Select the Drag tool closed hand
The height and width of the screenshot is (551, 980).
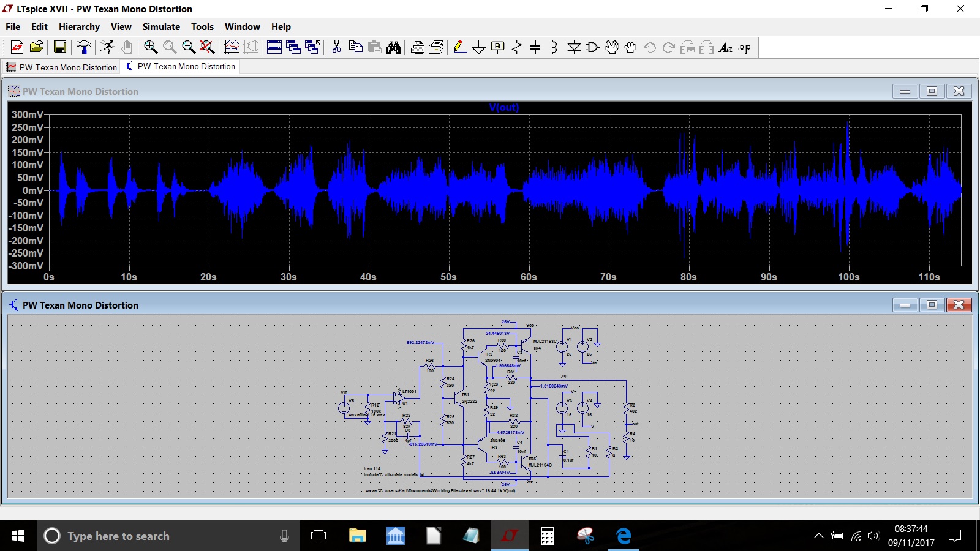click(631, 47)
